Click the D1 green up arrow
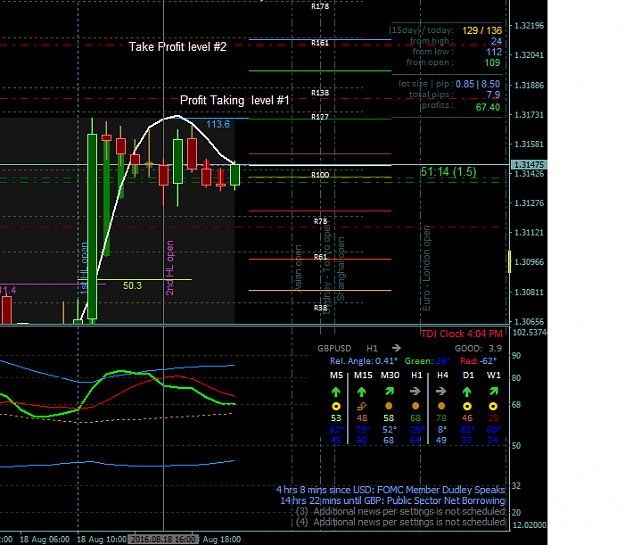The height and width of the screenshot is (545, 625). pyautogui.click(x=467, y=392)
